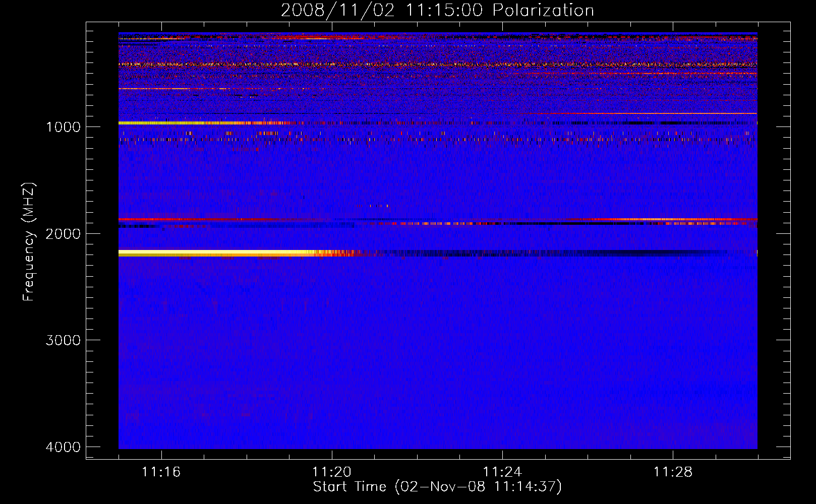Click the 2000 frequency tick label
Image resolution: width=816 pixels, height=504 pixels.
63,233
